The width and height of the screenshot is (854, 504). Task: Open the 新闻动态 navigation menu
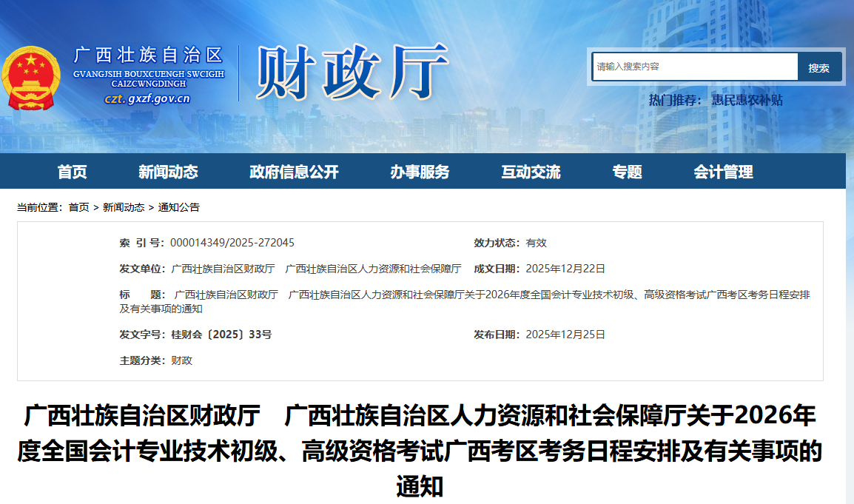(168, 172)
